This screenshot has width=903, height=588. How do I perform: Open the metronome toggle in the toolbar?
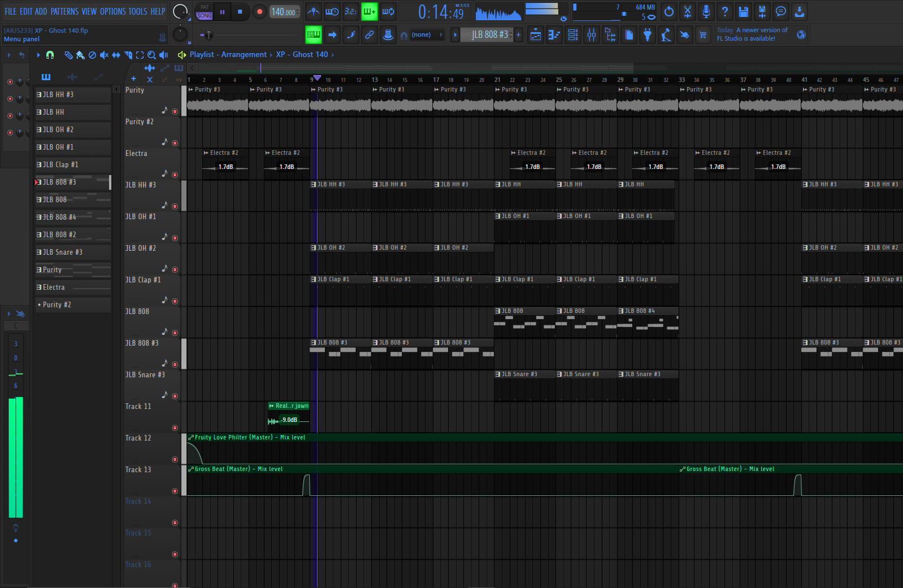(314, 11)
